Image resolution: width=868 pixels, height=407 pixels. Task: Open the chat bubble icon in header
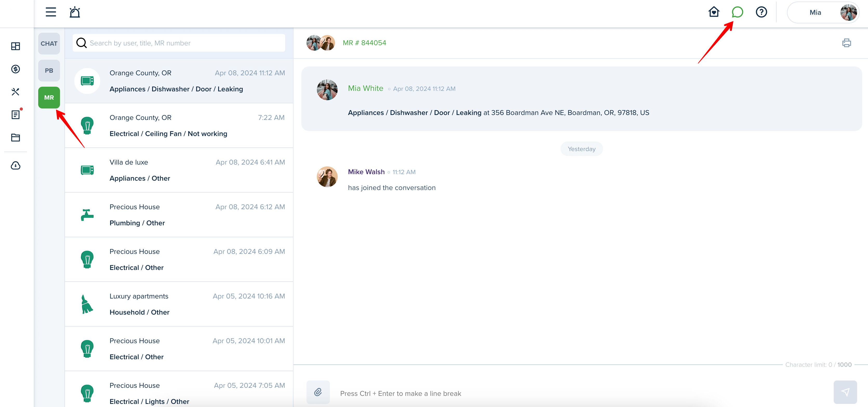pyautogui.click(x=737, y=12)
